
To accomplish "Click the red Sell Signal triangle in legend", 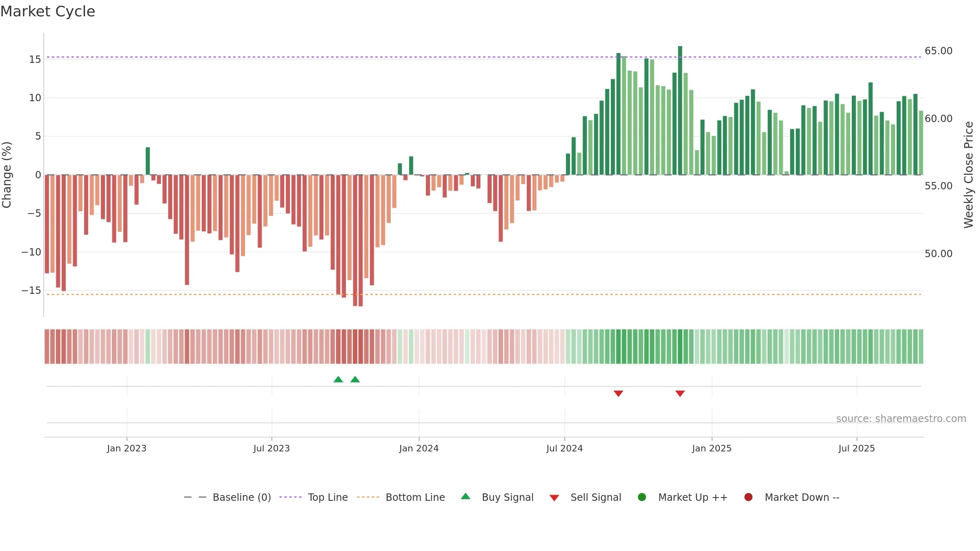I will click(554, 498).
